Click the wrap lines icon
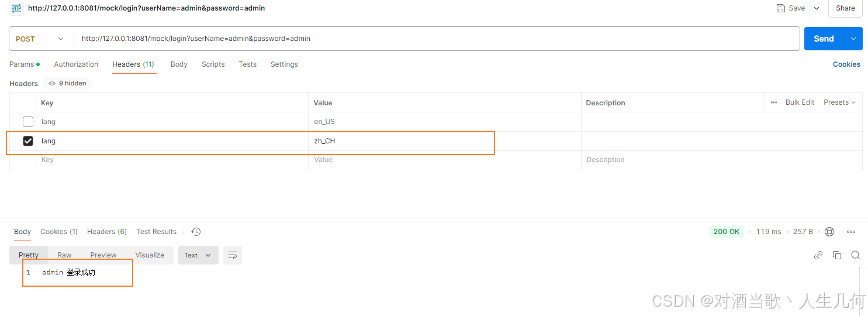 click(x=233, y=255)
